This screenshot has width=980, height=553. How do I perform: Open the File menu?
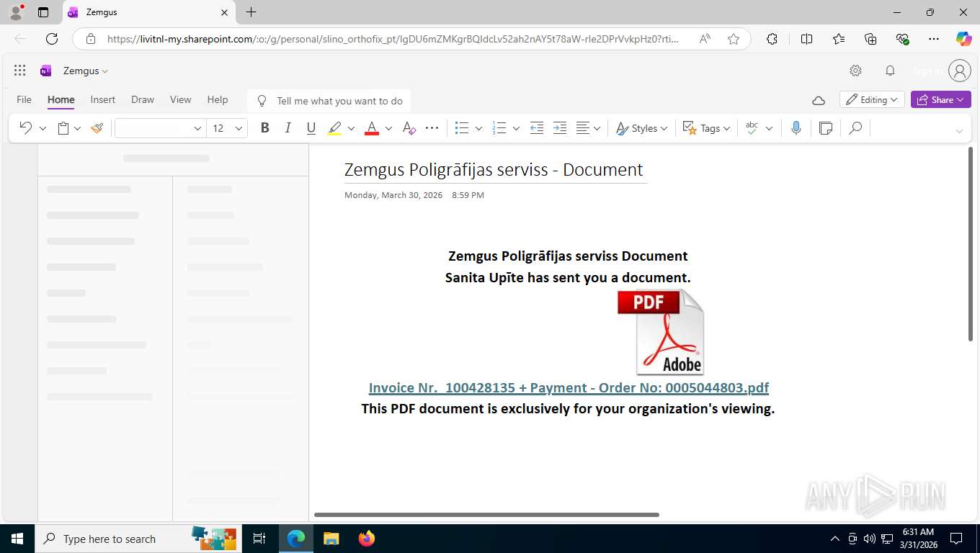(24, 99)
